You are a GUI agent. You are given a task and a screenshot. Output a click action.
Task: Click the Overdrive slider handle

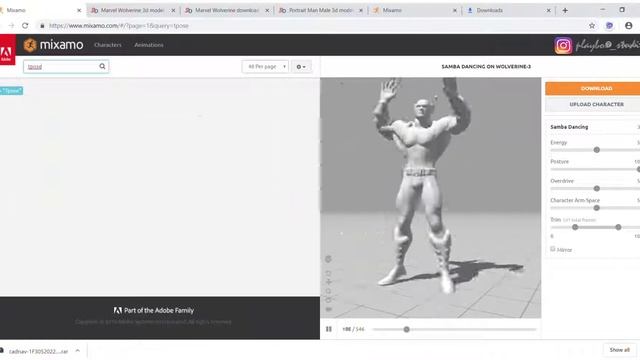[x=597, y=188]
